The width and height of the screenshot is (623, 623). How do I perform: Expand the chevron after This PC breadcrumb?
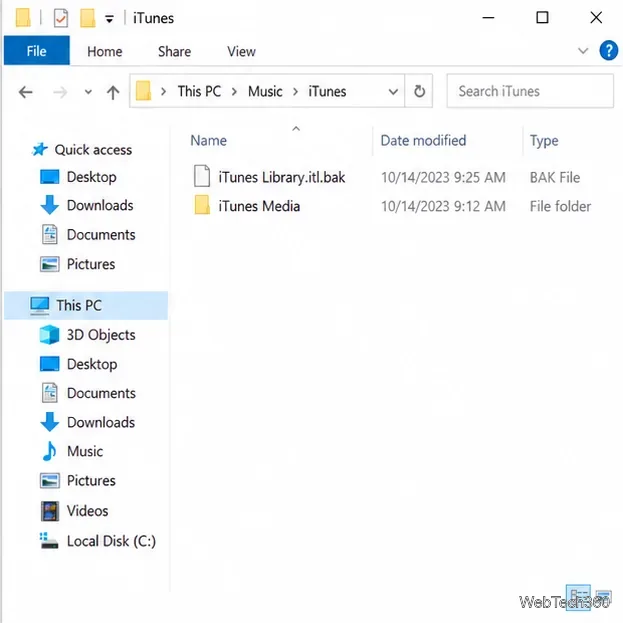pyautogui.click(x=234, y=92)
